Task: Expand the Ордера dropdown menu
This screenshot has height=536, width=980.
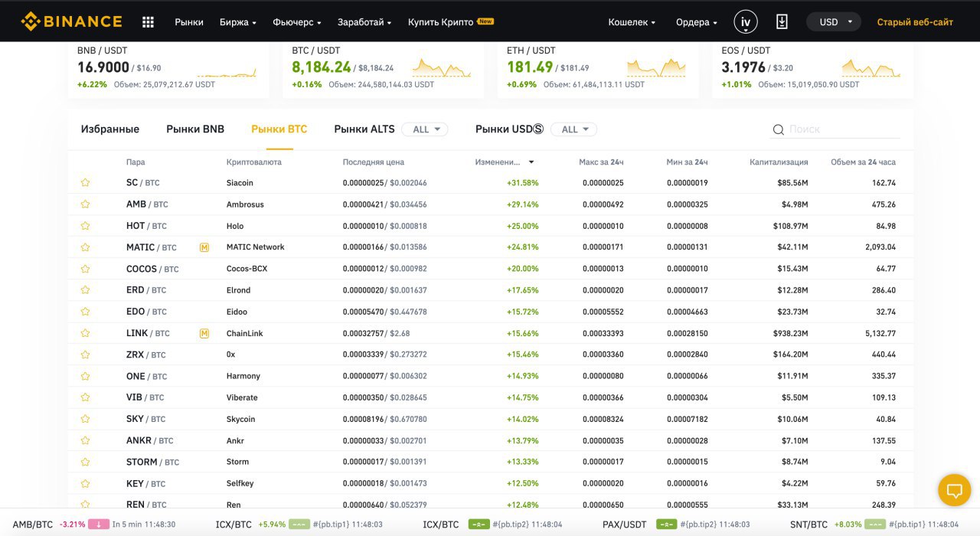Action: click(697, 22)
